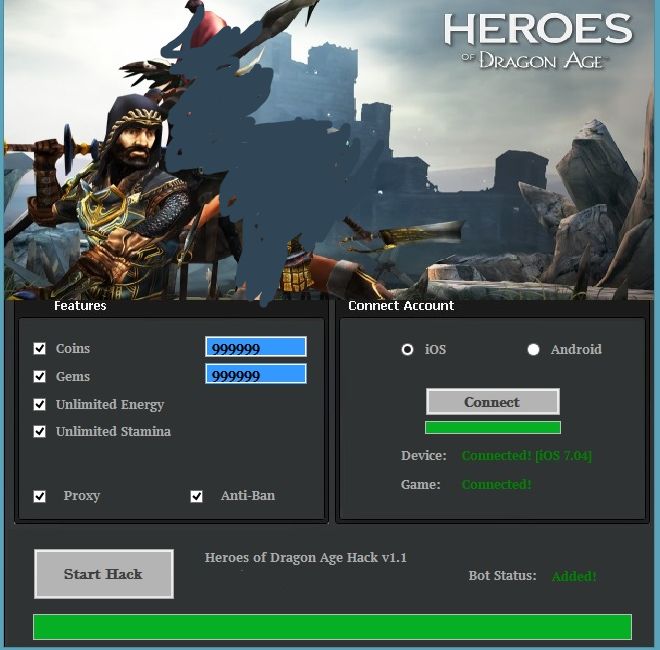Click the Device status text 'Connected! [iOS 7.04]'
Screen dimensions: 660x650
pyautogui.click(x=527, y=456)
